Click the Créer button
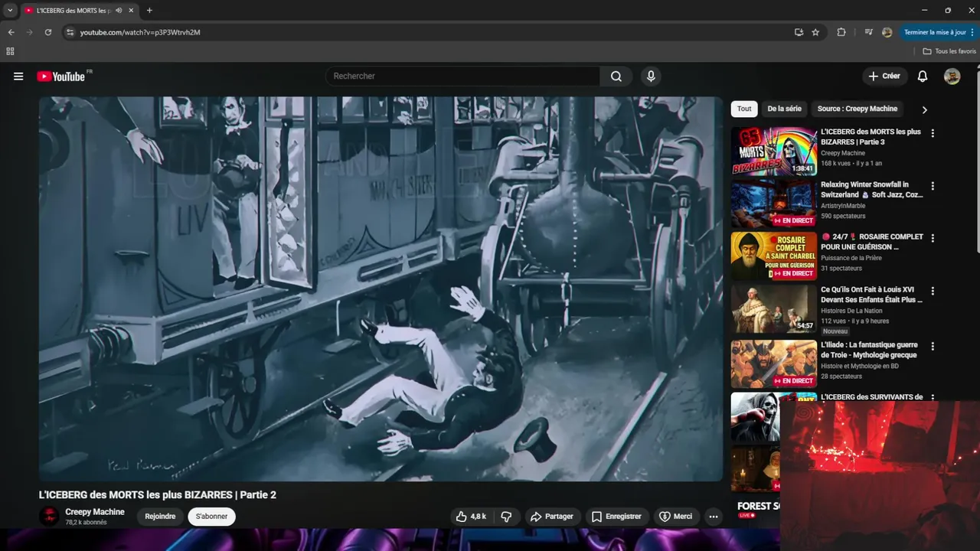Viewport: 980px width, 551px height. [x=884, y=77]
